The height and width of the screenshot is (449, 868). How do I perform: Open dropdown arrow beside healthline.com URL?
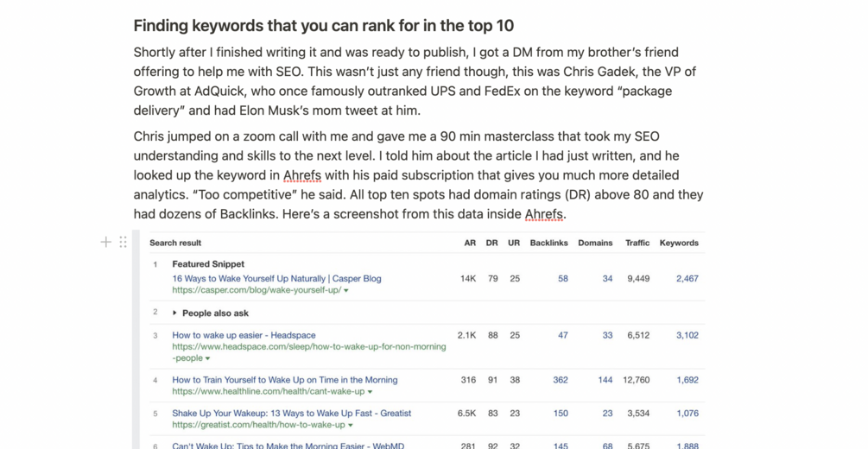pos(370,392)
